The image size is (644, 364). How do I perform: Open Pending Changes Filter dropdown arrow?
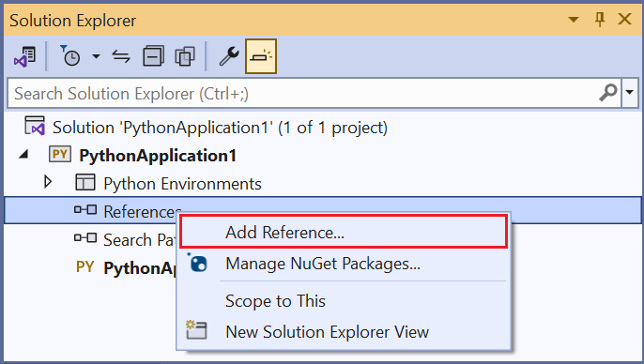point(96,56)
